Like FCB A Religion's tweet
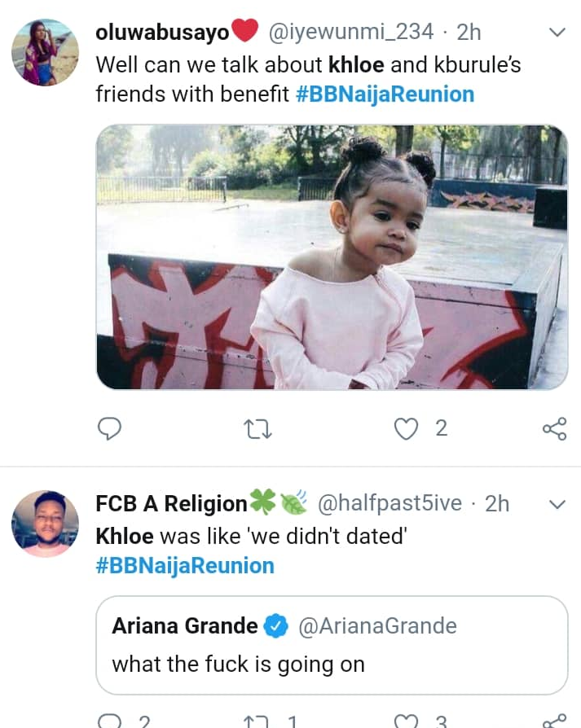Image resolution: width=581 pixels, height=728 pixels. click(406, 721)
